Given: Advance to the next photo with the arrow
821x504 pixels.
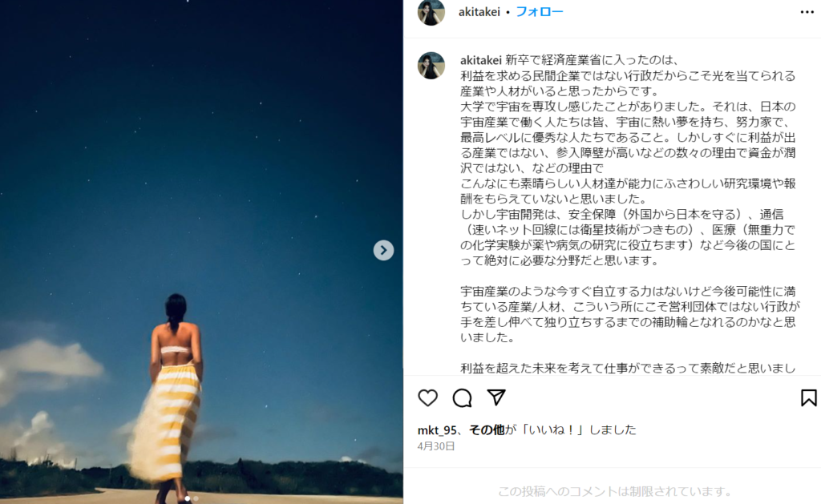Looking at the screenshot, I should pos(383,250).
